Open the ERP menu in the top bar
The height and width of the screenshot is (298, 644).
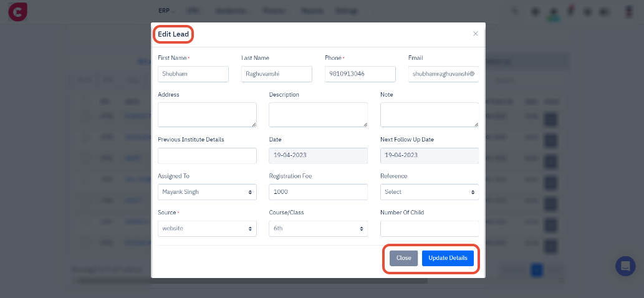coord(166,11)
